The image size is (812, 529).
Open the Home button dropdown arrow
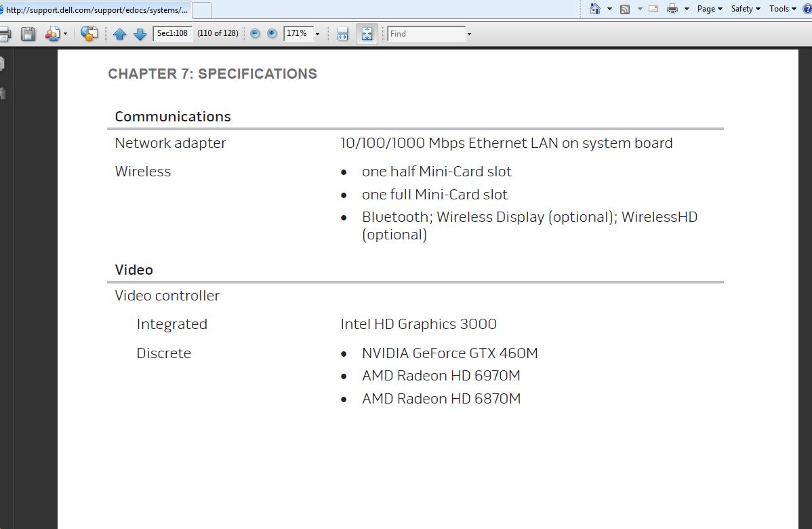(x=609, y=9)
